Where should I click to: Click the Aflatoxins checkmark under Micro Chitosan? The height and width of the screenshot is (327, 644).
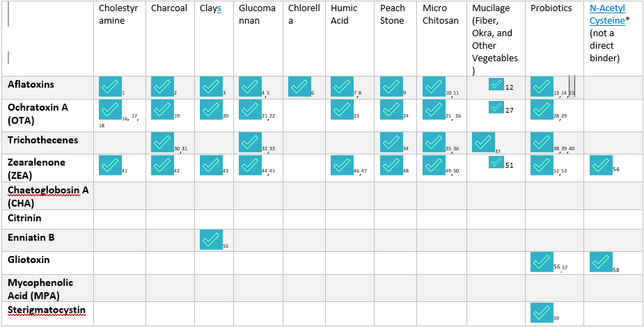pyautogui.click(x=434, y=87)
